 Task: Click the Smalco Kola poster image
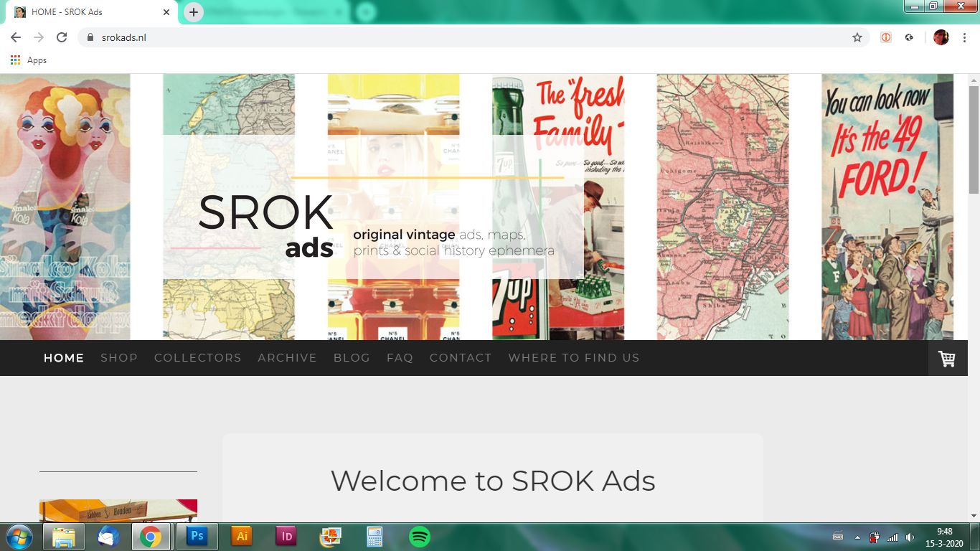[65, 207]
